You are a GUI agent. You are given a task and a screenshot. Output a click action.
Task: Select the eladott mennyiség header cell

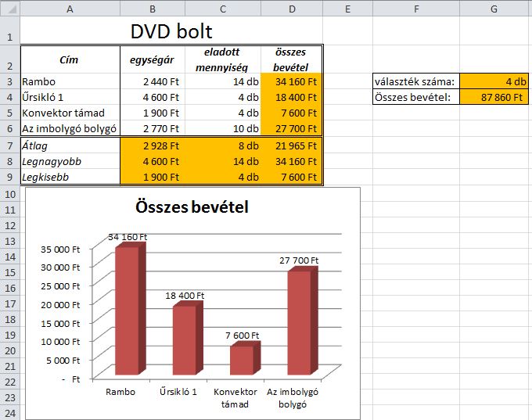pyautogui.click(x=224, y=59)
